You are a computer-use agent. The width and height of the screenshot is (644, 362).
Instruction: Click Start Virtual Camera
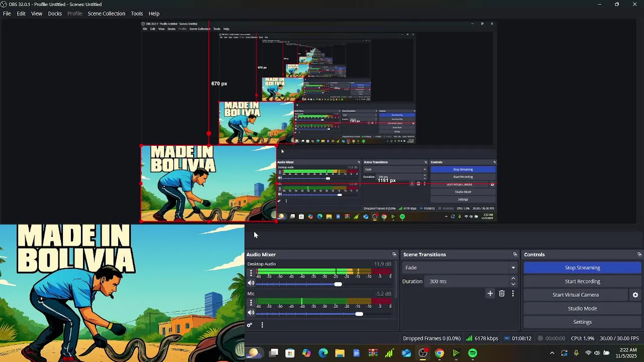(x=576, y=295)
